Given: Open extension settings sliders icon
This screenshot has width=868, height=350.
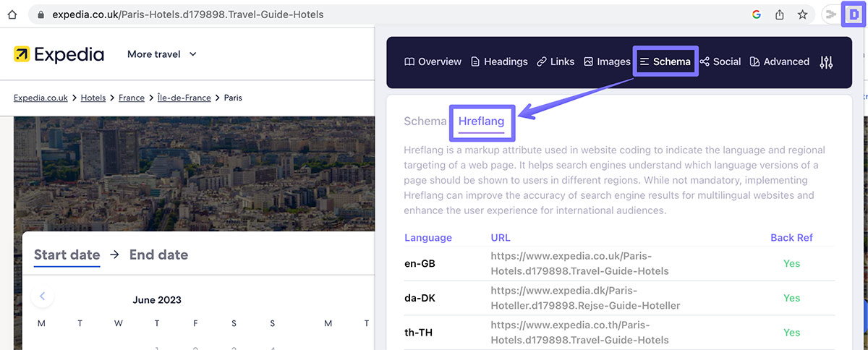Looking at the screenshot, I should coord(826,62).
